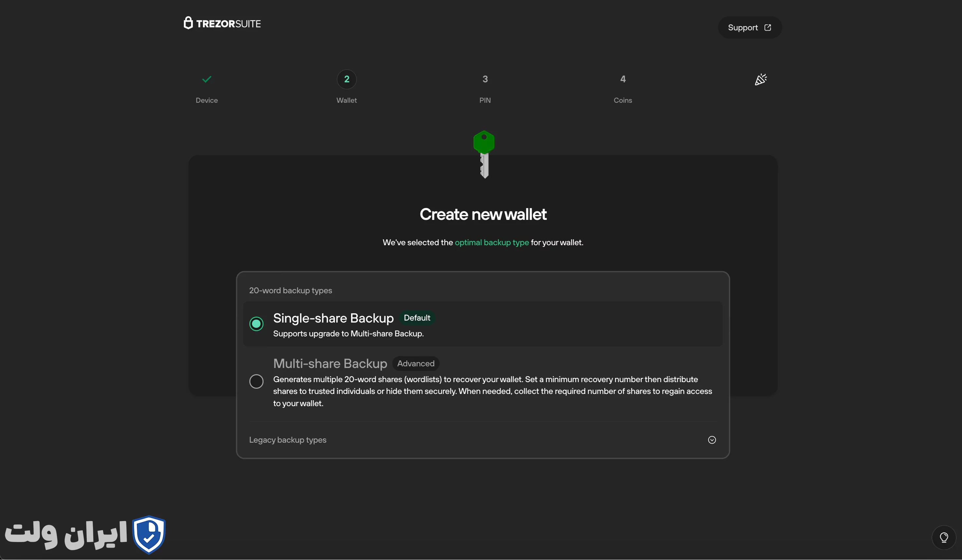Select step 3 PIN
962x560 pixels.
[x=485, y=79]
